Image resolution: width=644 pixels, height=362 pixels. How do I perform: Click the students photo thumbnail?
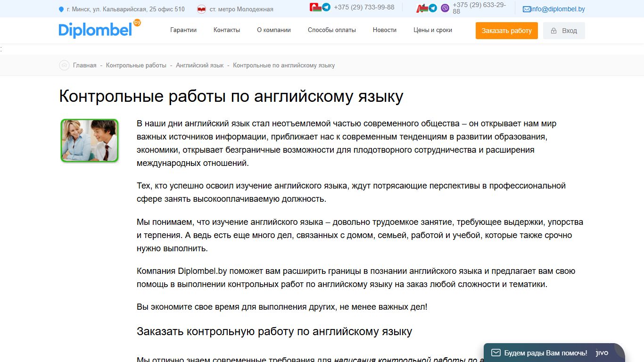[x=90, y=140]
